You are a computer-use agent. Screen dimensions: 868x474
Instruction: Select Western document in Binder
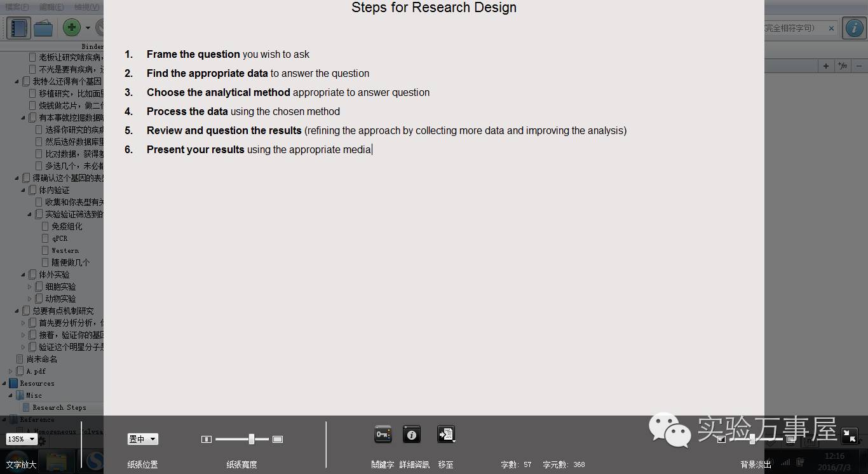click(x=65, y=250)
